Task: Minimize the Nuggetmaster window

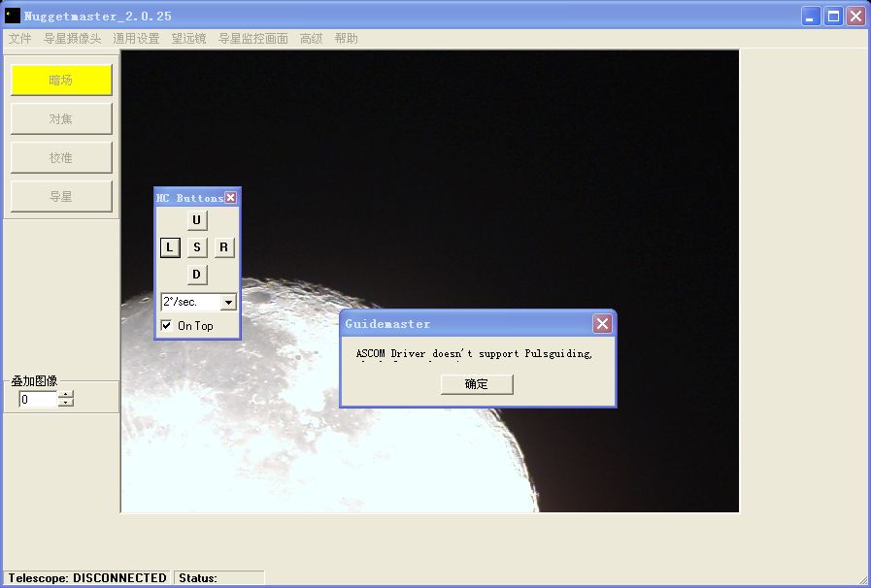Action: [811, 16]
